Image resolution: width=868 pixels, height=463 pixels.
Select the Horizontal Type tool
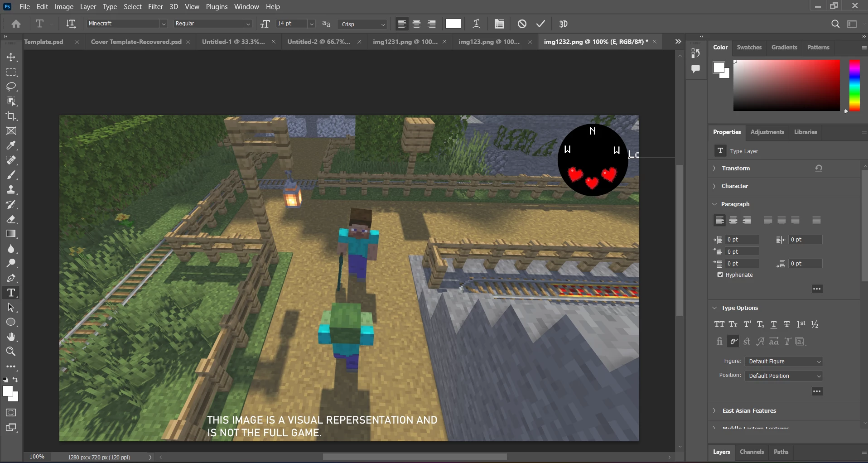pos(11,293)
